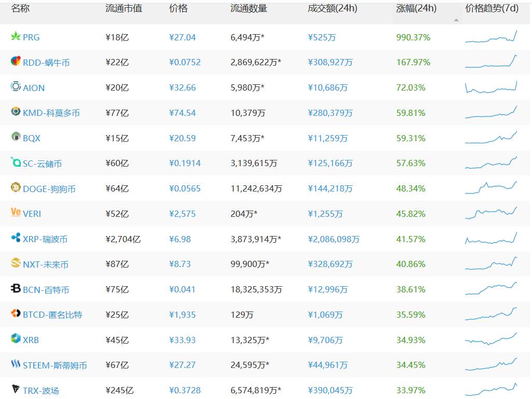Click the DOGE coin logo icon
Image resolution: width=532 pixels, height=399 pixels.
tap(16, 187)
